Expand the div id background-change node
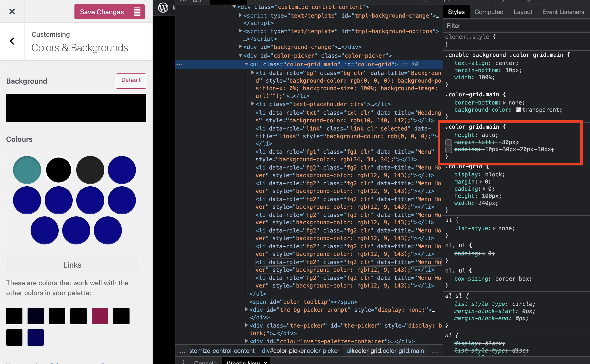 click(240, 47)
